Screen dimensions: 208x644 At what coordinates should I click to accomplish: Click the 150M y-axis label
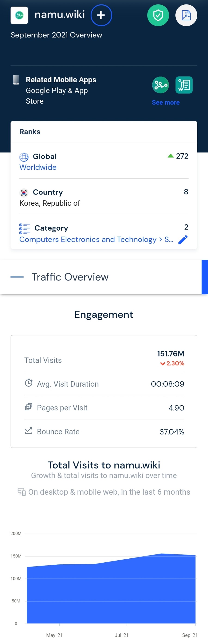tap(16, 556)
